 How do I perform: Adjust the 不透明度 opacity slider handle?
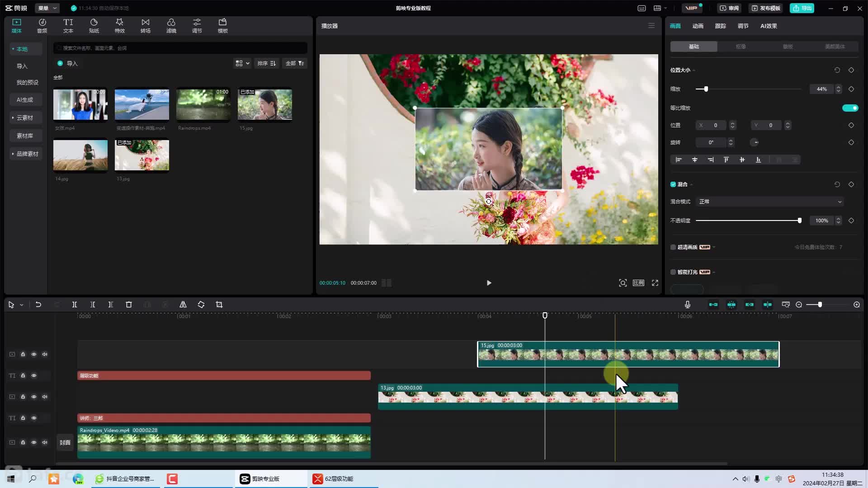click(799, 221)
